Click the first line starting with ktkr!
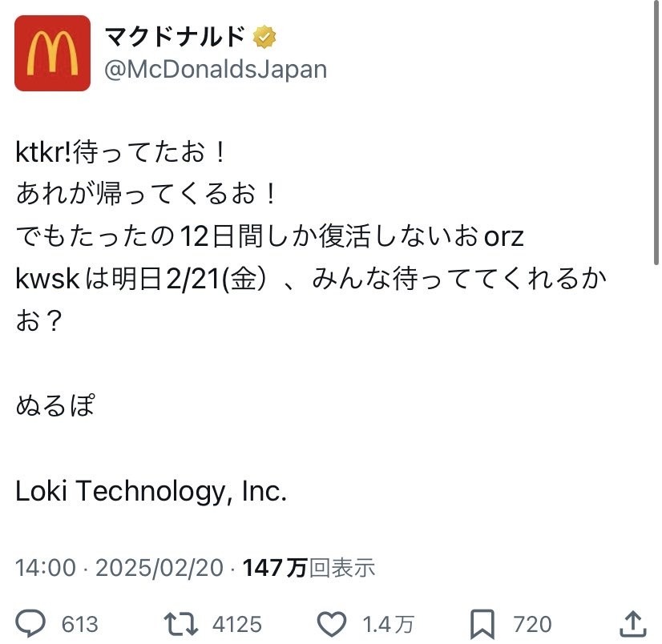This screenshot has height=644, width=662. [123, 152]
